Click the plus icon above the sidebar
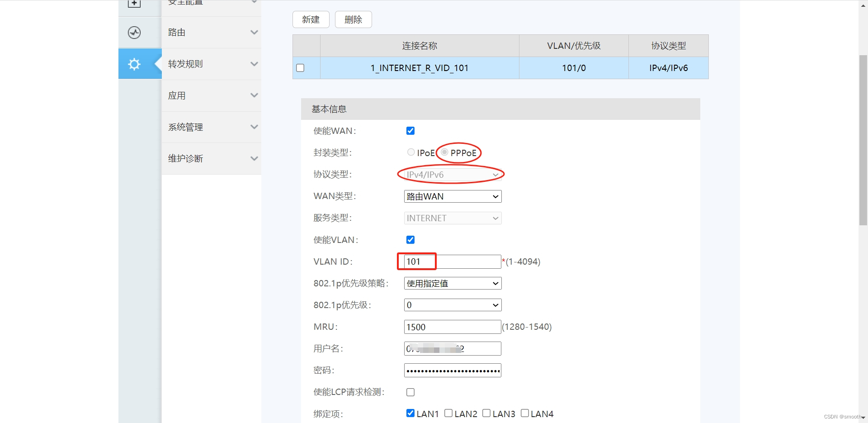The image size is (868, 423). [134, 4]
